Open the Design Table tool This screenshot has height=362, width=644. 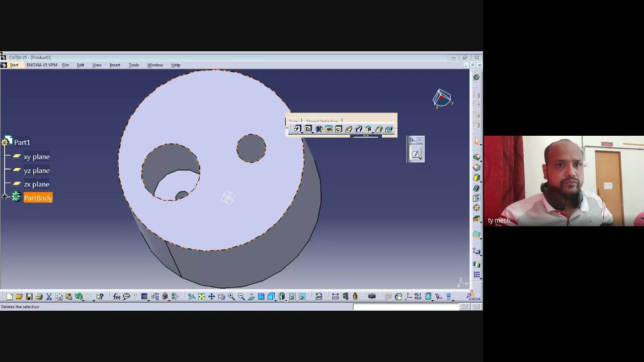click(144, 297)
